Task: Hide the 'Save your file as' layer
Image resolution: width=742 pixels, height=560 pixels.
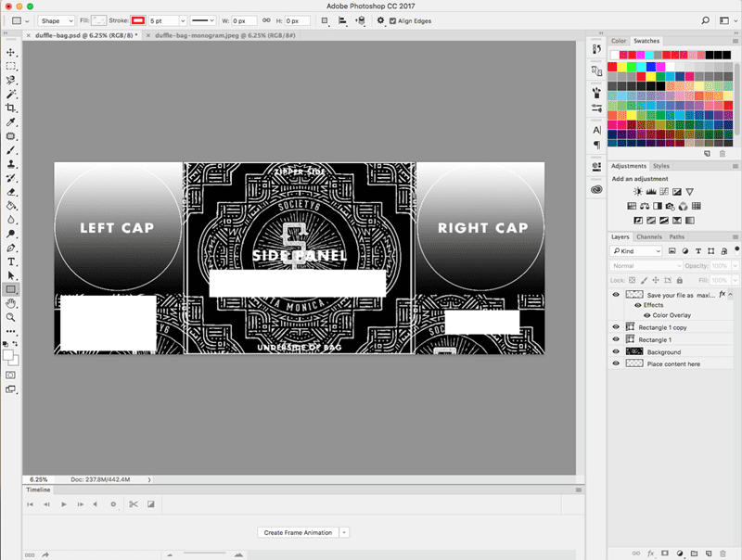Action: (616, 295)
